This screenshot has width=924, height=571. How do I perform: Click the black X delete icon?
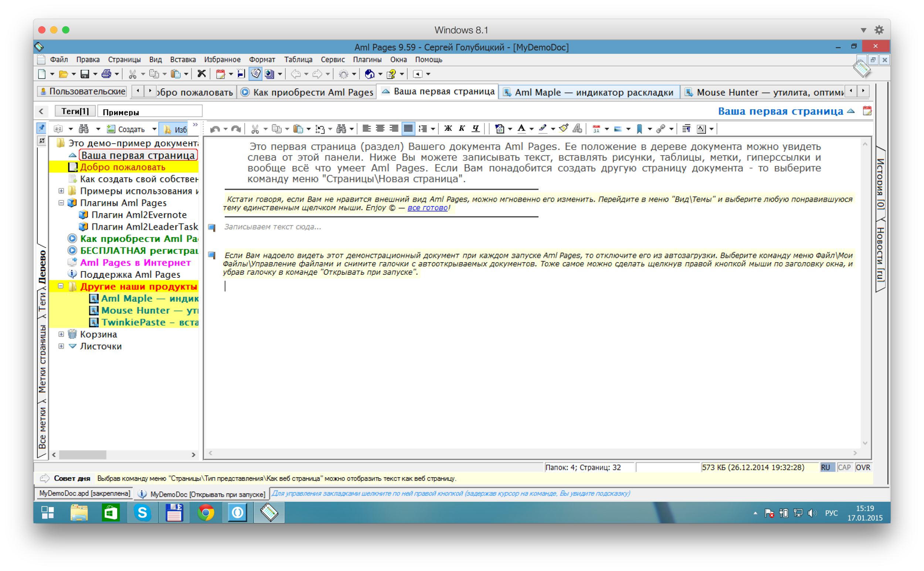[201, 73]
